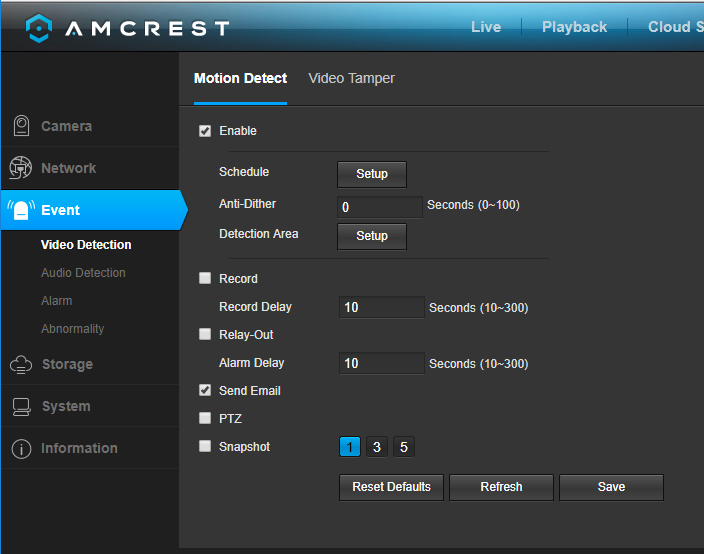Click the Record Delay input field
The width and height of the screenshot is (704, 554).
(382, 308)
